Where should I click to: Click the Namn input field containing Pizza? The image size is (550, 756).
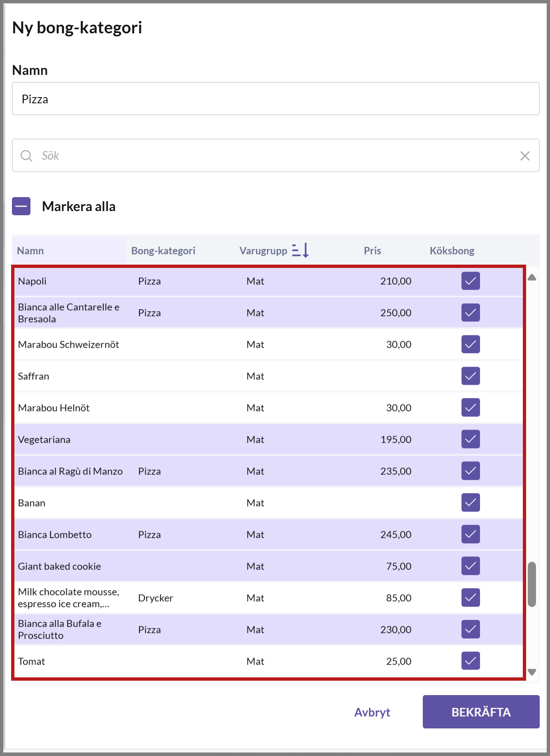tap(276, 99)
